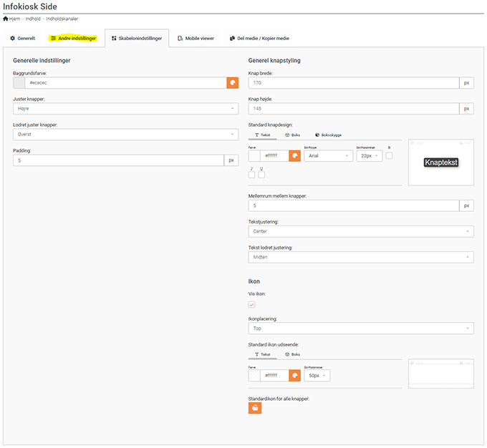Viewport: 487px width, 448px height.
Task: Click the palette icon under Standard ikon udseende
Action: point(294,375)
